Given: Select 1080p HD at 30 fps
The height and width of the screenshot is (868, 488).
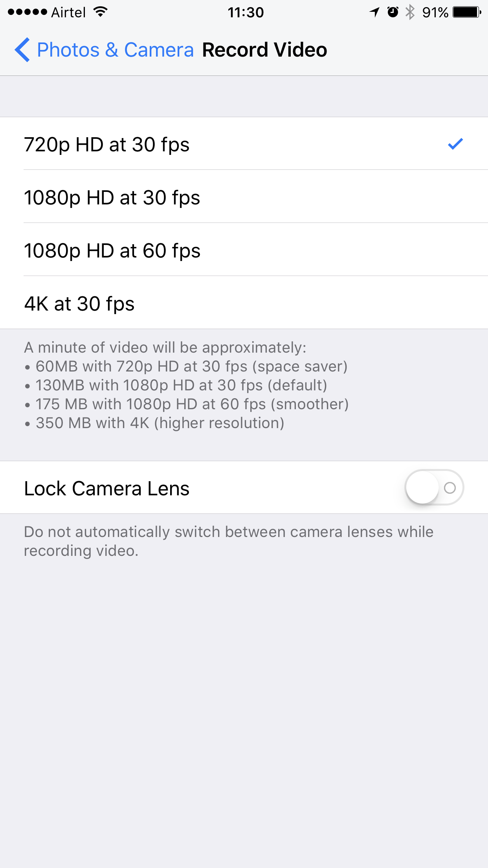Looking at the screenshot, I should click(244, 197).
